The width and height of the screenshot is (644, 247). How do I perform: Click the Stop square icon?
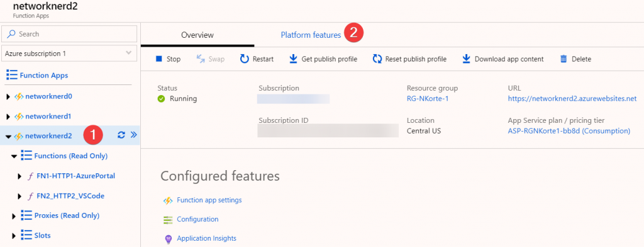pos(159,59)
